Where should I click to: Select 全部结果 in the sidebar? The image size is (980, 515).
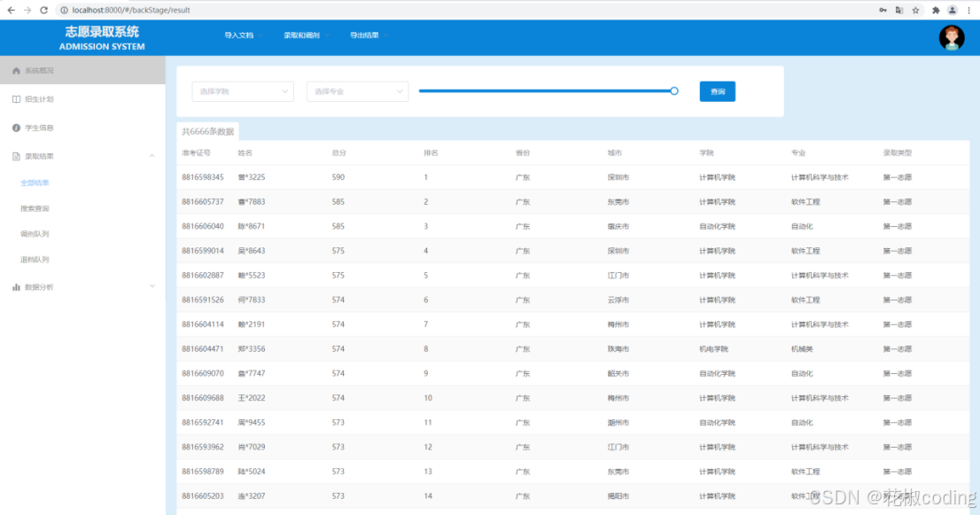point(35,183)
